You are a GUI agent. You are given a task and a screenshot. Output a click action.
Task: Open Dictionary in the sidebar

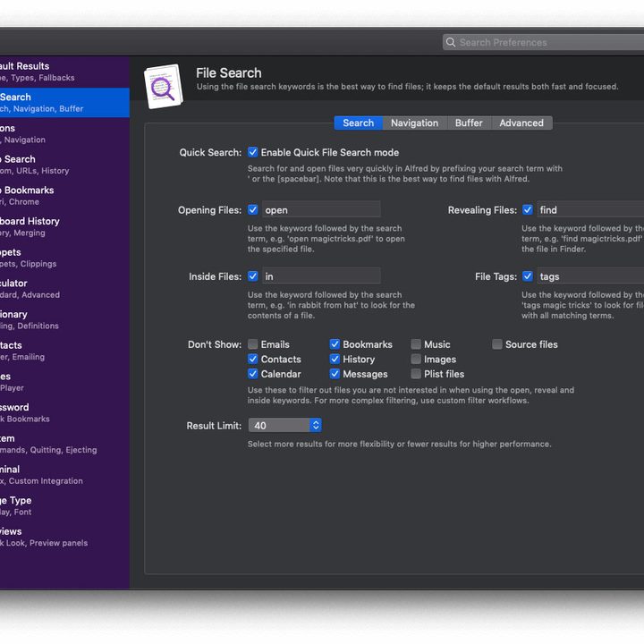pyautogui.click(x=64, y=319)
